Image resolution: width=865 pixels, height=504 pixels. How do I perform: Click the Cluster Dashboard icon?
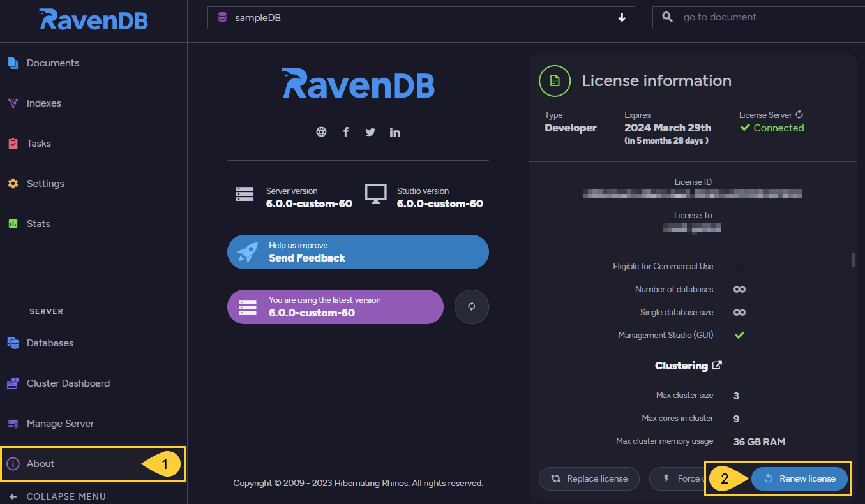13,383
